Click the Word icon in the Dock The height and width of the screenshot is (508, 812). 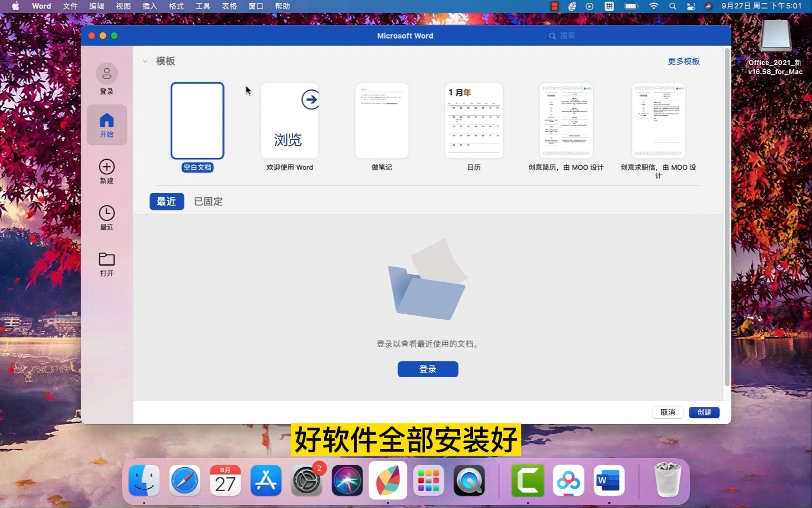(609, 481)
